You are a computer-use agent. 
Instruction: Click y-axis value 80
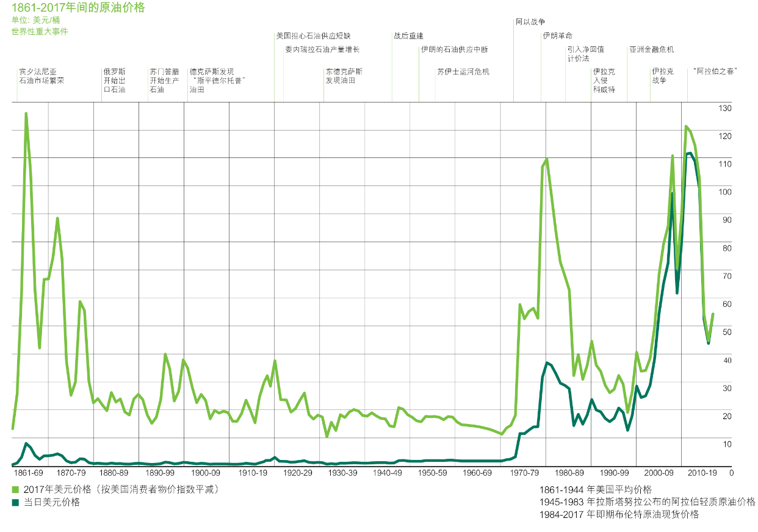pyautogui.click(x=726, y=248)
